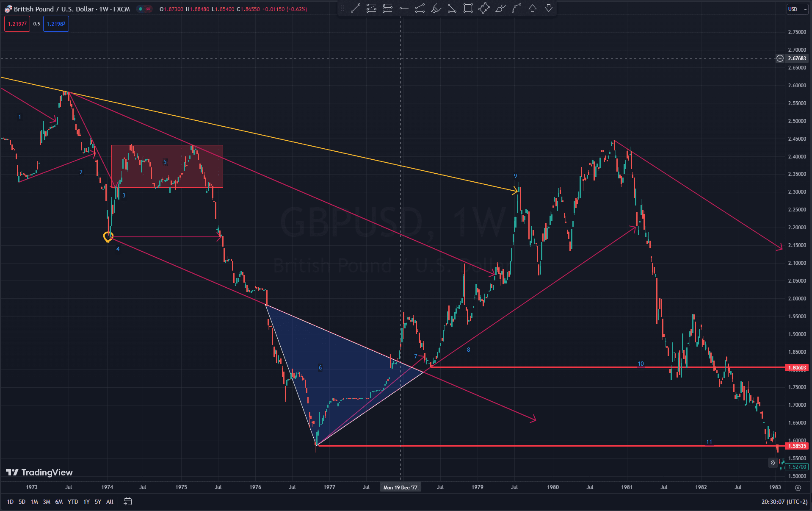
Task: Click the text label 10 on the chart
Action: 641,364
